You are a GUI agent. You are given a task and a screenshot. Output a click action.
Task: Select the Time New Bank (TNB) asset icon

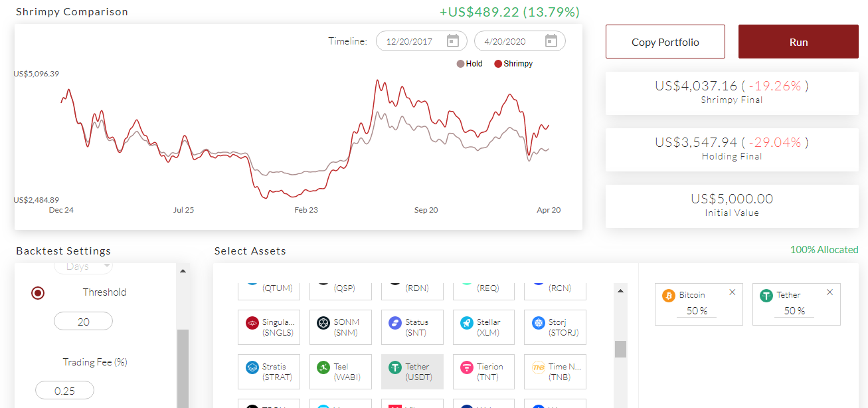click(538, 367)
